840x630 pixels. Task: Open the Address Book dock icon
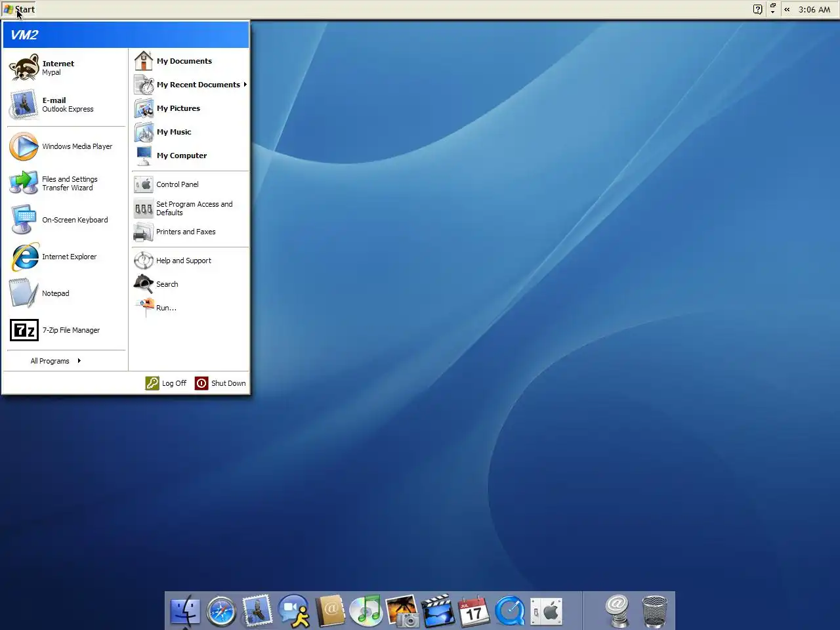(330, 611)
